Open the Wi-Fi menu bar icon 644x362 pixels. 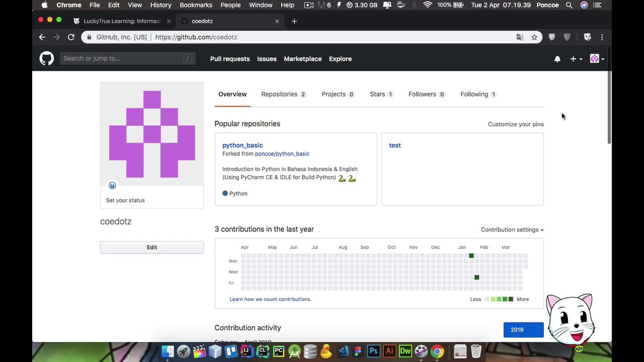pos(427,5)
